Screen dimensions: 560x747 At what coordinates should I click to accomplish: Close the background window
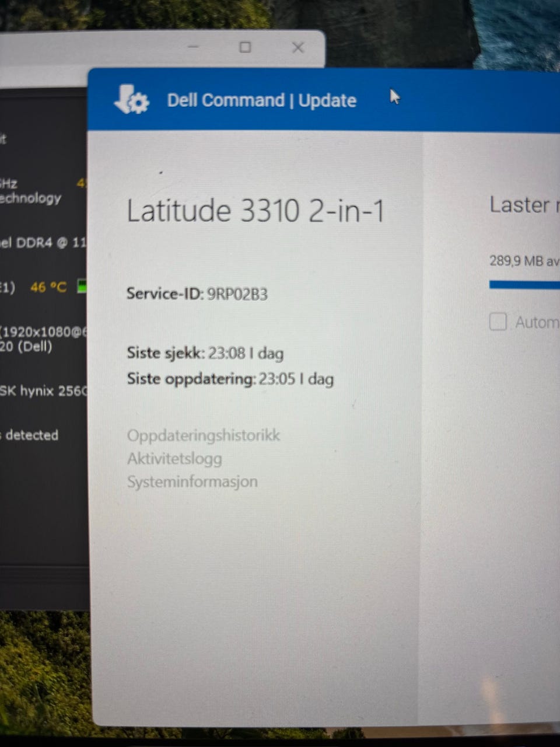coord(298,47)
